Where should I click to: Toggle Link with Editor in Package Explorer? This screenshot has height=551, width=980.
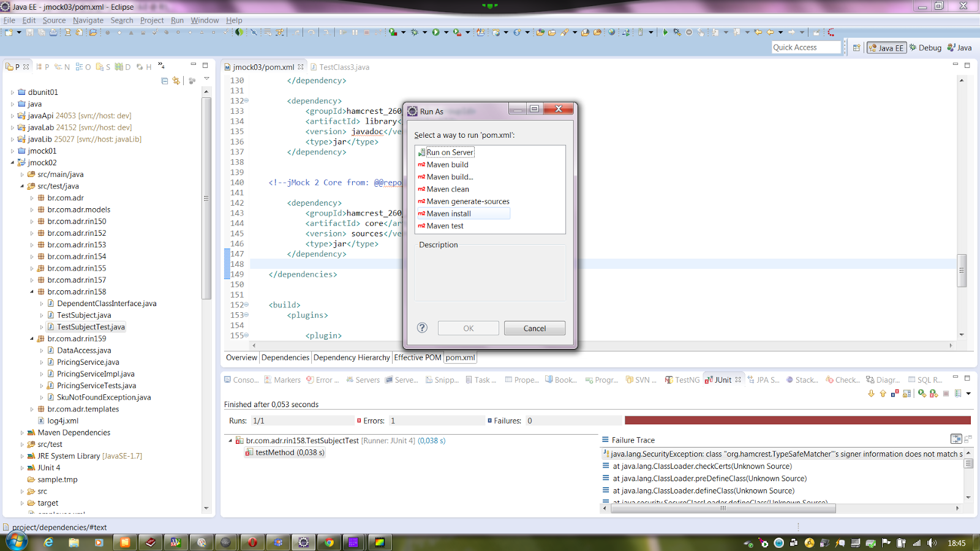[x=176, y=81]
